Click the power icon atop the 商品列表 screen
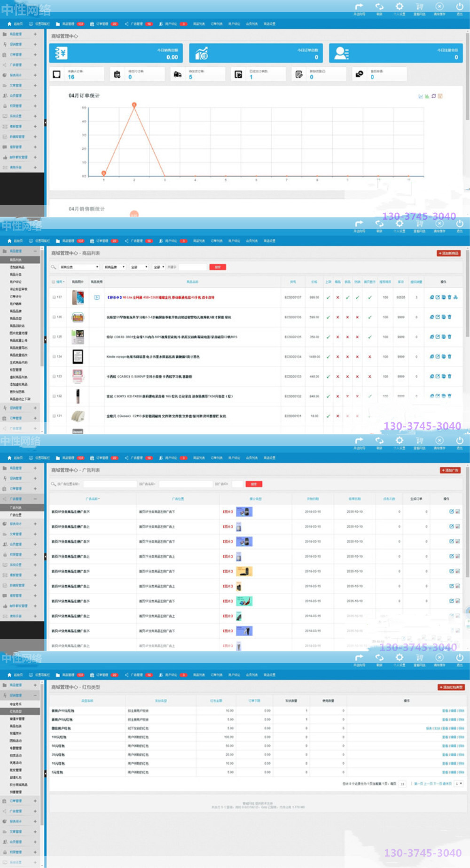The width and height of the screenshot is (470, 868). (460, 224)
